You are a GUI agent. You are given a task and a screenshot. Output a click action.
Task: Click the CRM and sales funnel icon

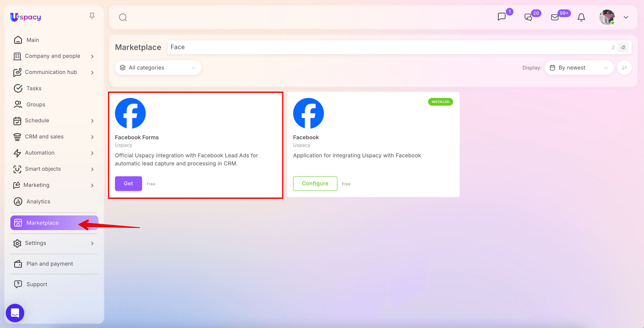[17, 137]
